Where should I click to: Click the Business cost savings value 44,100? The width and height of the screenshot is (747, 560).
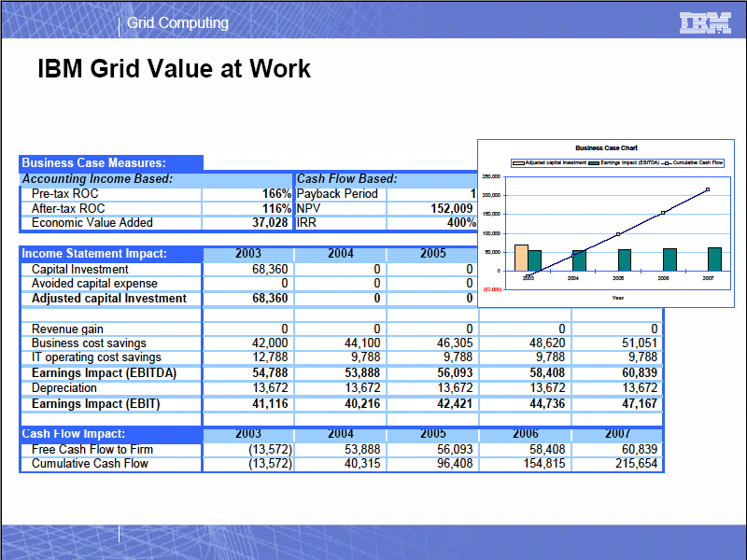(362, 343)
